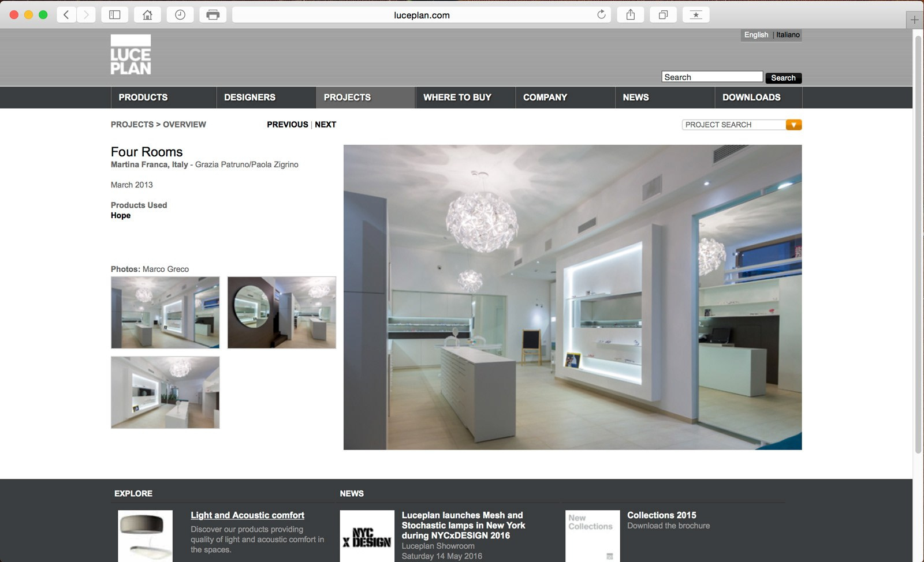This screenshot has width=924, height=562.
Task: Switch language to Italiano
Action: click(788, 35)
